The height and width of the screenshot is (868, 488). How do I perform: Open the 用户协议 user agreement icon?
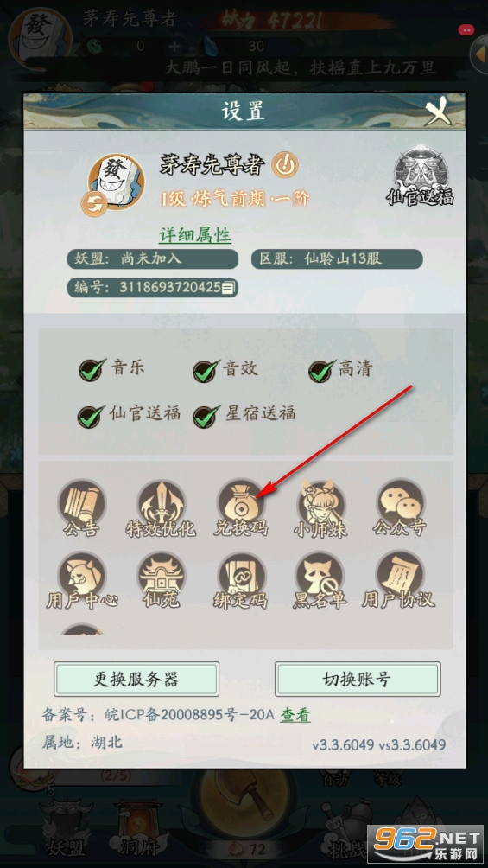click(x=399, y=581)
